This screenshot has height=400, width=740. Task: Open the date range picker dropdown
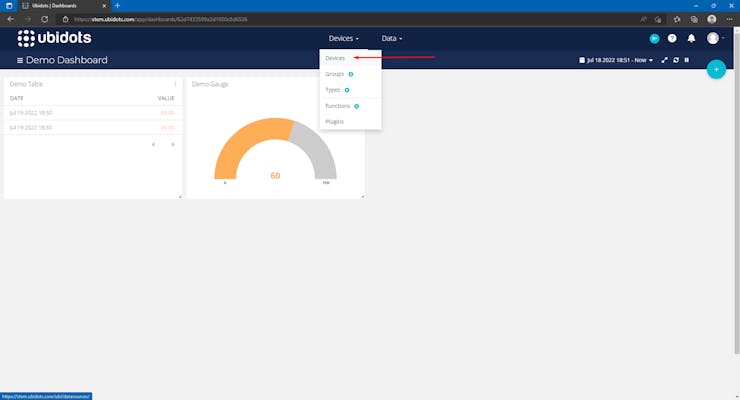[x=616, y=60]
